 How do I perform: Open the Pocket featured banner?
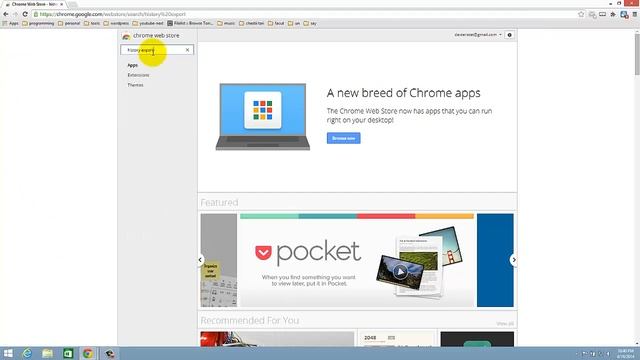[357, 260]
